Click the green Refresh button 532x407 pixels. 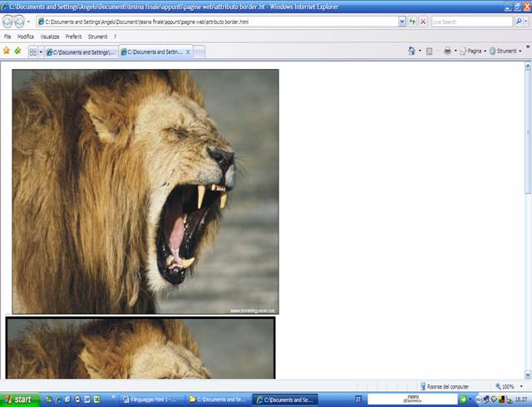412,22
